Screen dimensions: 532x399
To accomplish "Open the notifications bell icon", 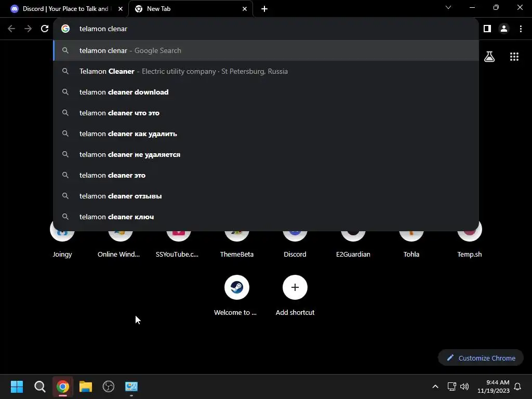I will (x=518, y=387).
